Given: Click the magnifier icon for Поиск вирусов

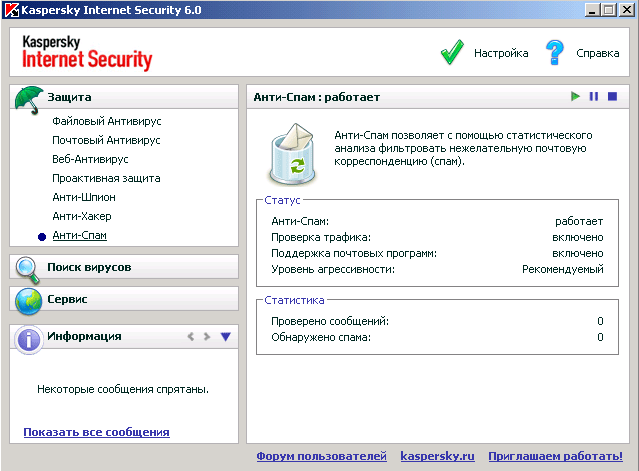Looking at the screenshot, I should tap(28, 267).
